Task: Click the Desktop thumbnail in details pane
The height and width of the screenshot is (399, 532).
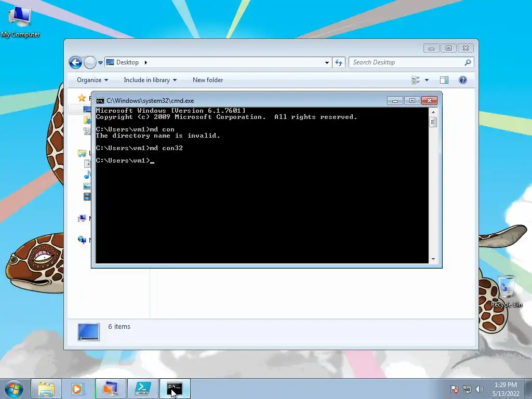Action: click(88, 331)
